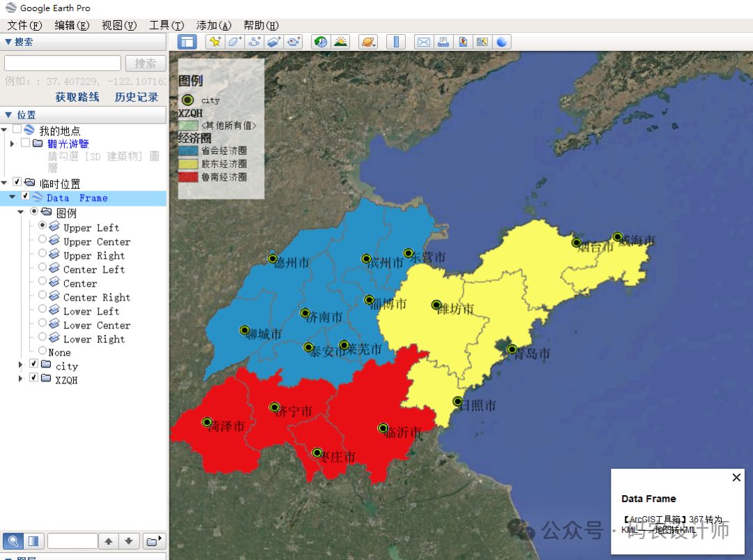The height and width of the screenshot is (560, 753).
Task: Click the Add Placemark pushpin icon
Action: click(x=215, y=42)
